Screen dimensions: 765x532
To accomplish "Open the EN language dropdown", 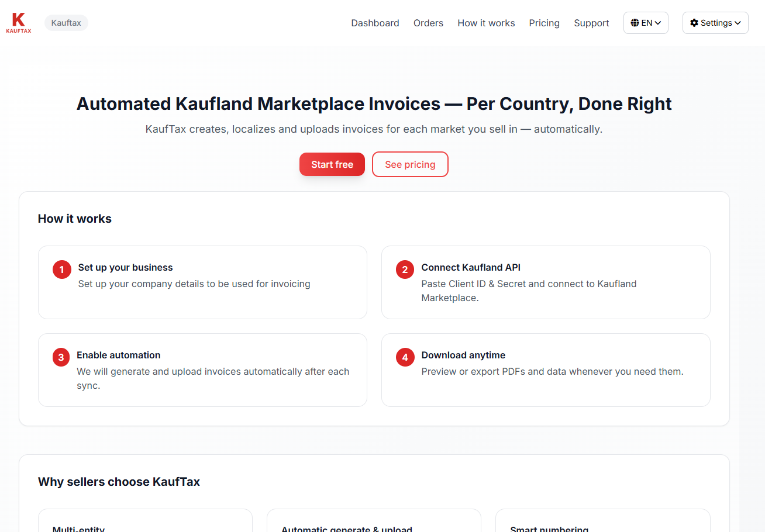I will point(646,22).
